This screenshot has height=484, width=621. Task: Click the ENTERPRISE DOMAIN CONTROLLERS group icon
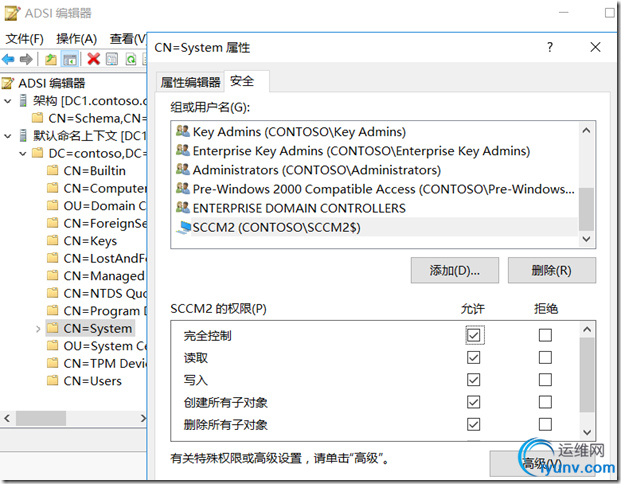coord(183,207)
